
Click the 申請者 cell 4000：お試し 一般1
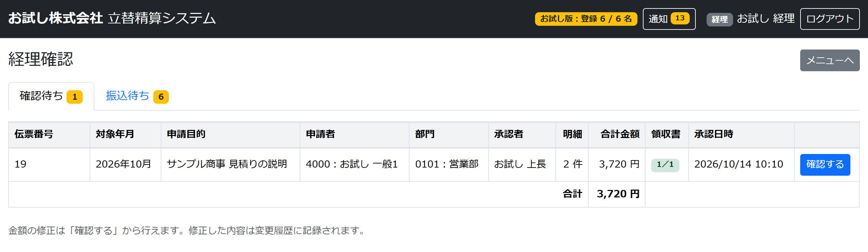(x=352, y=164)
